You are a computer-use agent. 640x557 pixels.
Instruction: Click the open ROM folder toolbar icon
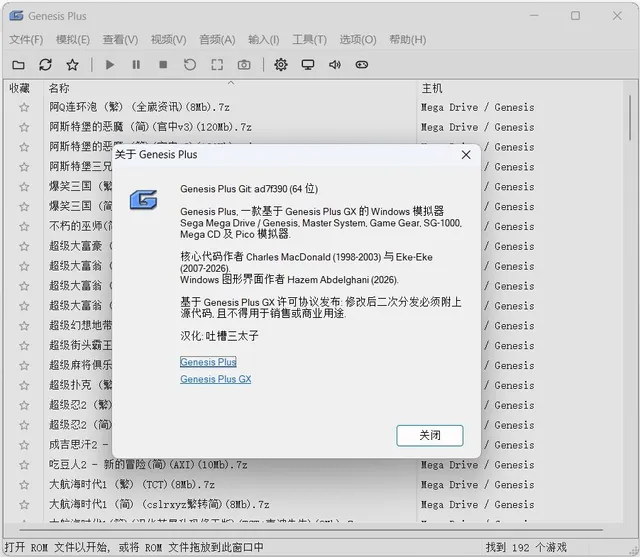[18, 65]
